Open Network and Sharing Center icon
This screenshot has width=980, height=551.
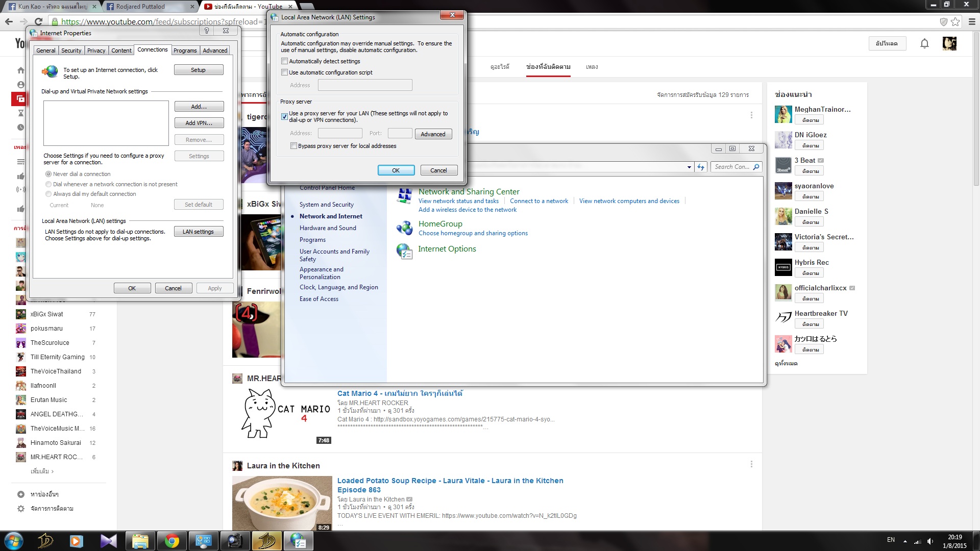tap(405, 196)
